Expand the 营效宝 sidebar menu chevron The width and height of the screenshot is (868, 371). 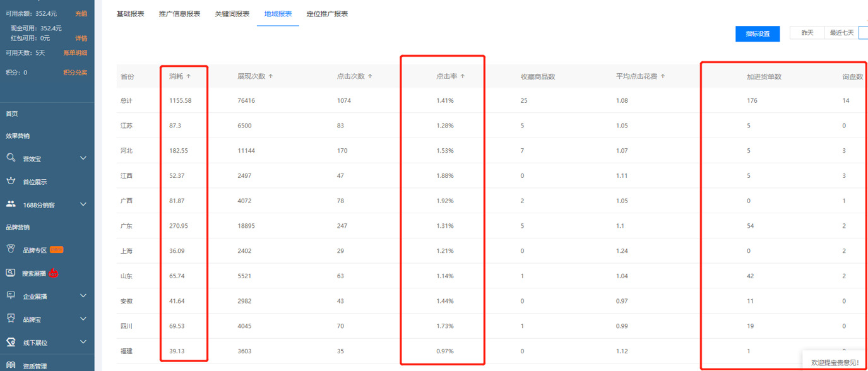pyautogui.click(x=83, y=158)
